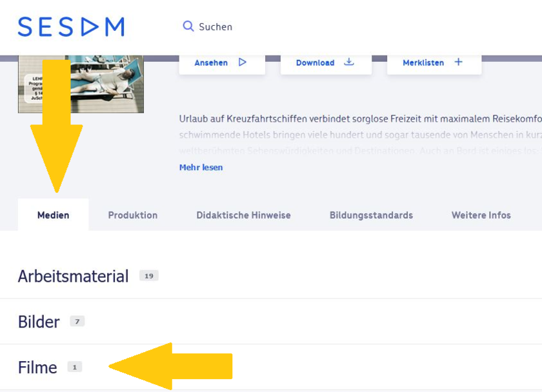Click the download arrow icon
The image size is (542, 392).
click(349, 62)
